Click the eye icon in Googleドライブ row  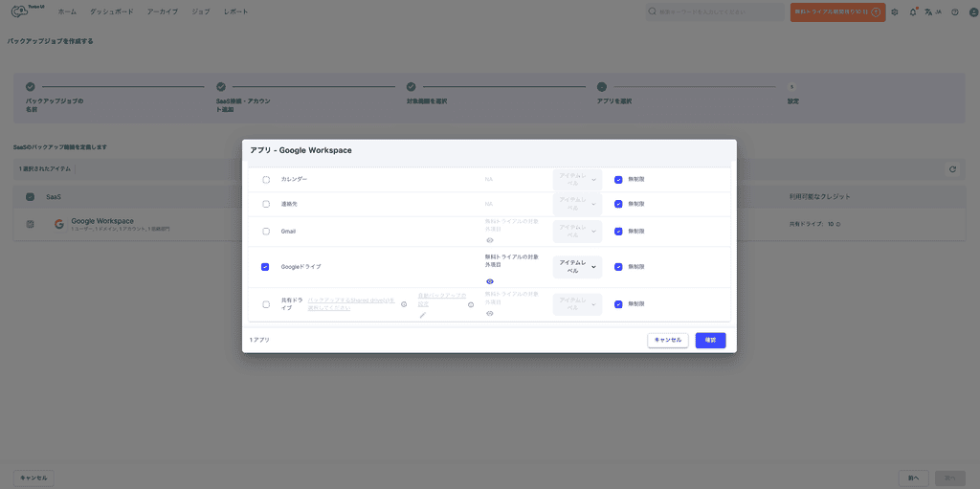coord(489,281)
